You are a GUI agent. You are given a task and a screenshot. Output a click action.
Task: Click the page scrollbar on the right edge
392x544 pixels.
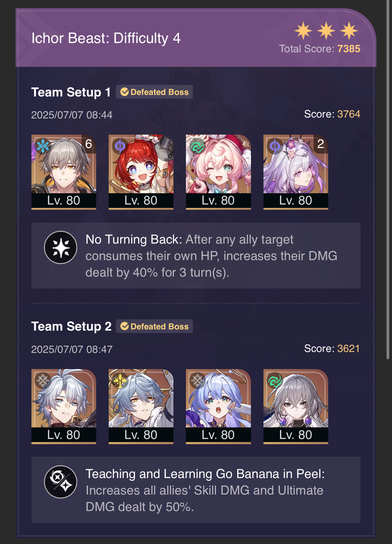coord(388,180)
